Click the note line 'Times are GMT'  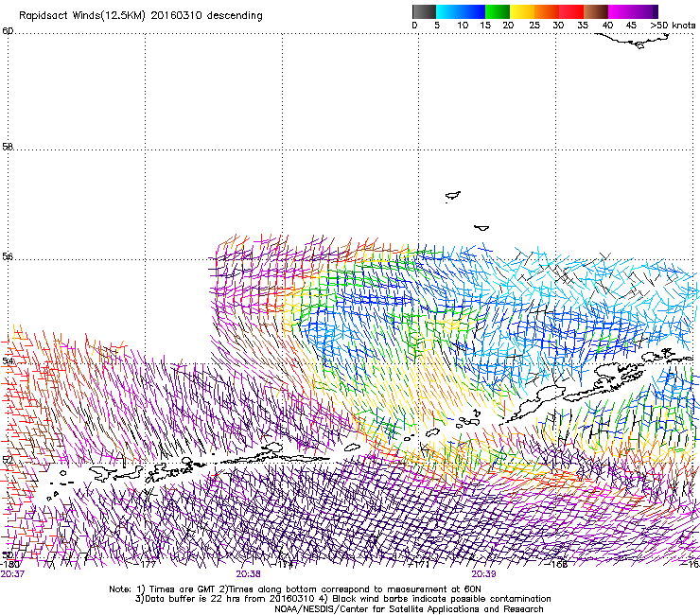(x=182, y=589)
